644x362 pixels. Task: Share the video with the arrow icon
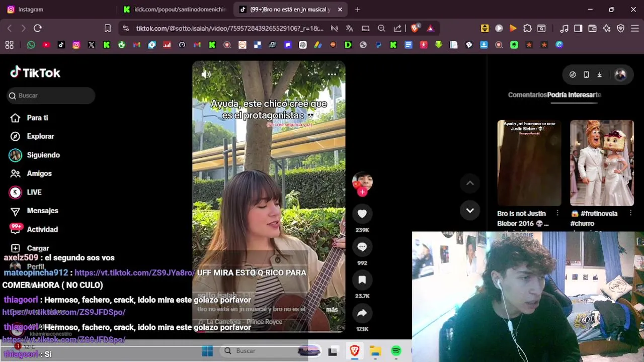pyautogui.click(x=362, y=313)
